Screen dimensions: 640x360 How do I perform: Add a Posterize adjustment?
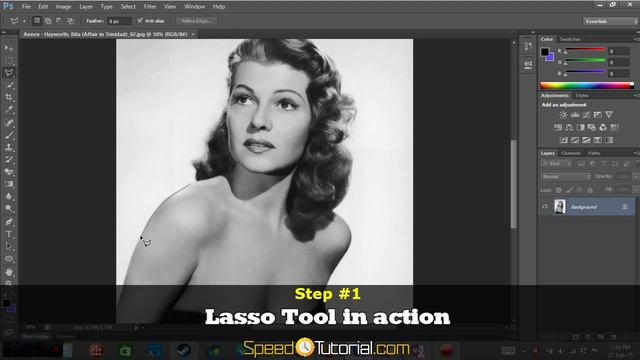tap(575, 140)
